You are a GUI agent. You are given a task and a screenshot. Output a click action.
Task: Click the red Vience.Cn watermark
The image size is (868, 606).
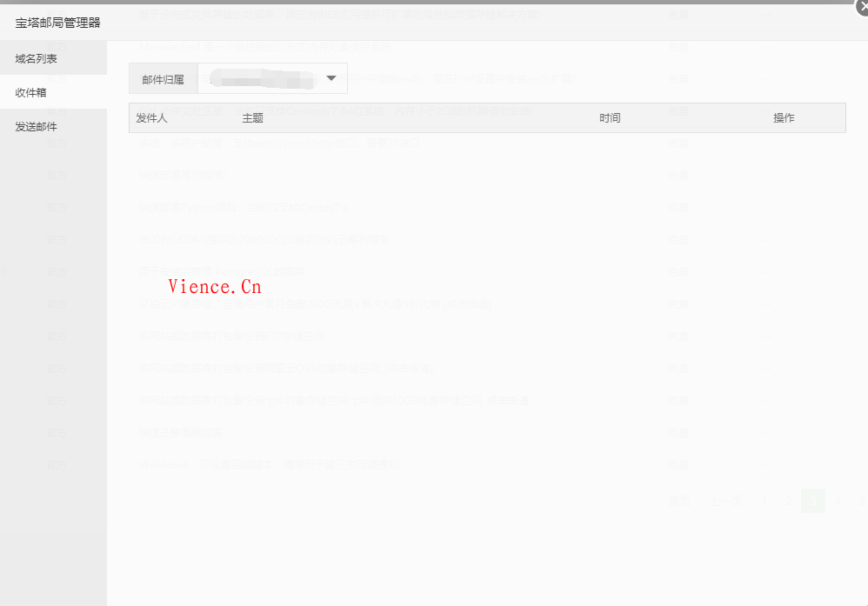point(215,286)
